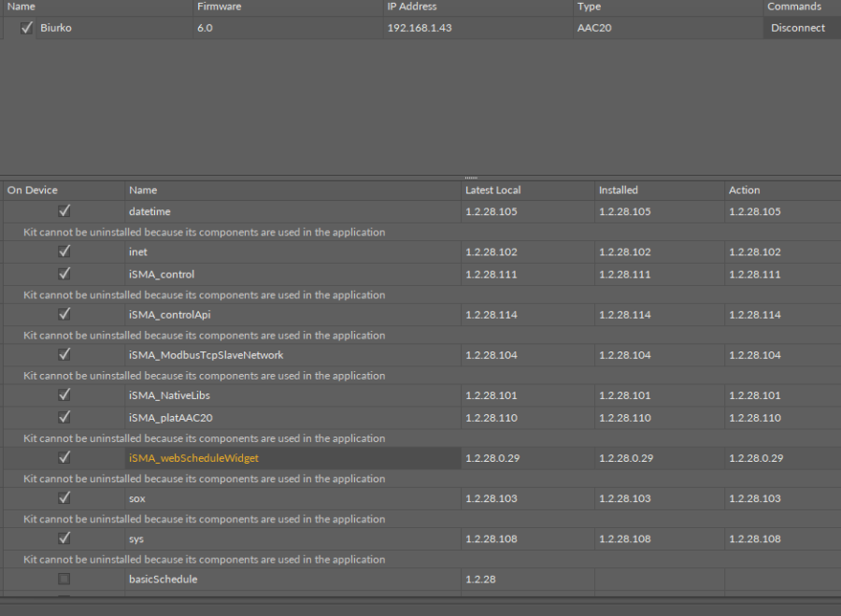841x616 pixels.
Task: Toggle the sox kit checkbox
Action: point(64,497)
